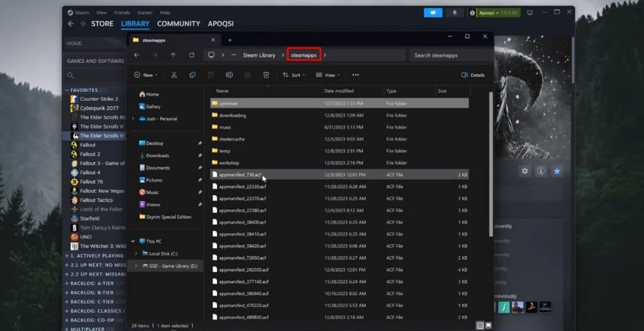
Task: Open game settings gear icon in Steam
Action: pyautogui.click(x=525, y=171)
